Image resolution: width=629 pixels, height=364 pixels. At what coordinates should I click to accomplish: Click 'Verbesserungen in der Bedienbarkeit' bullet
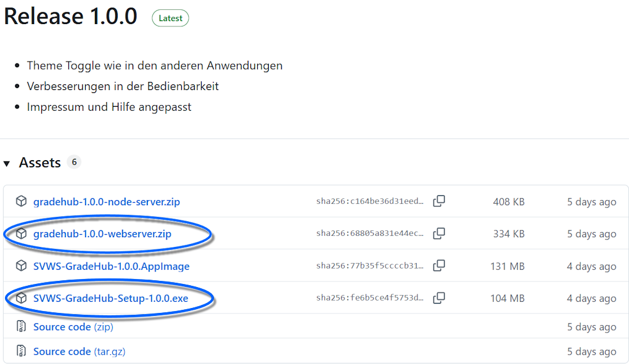tap(123, 86)
